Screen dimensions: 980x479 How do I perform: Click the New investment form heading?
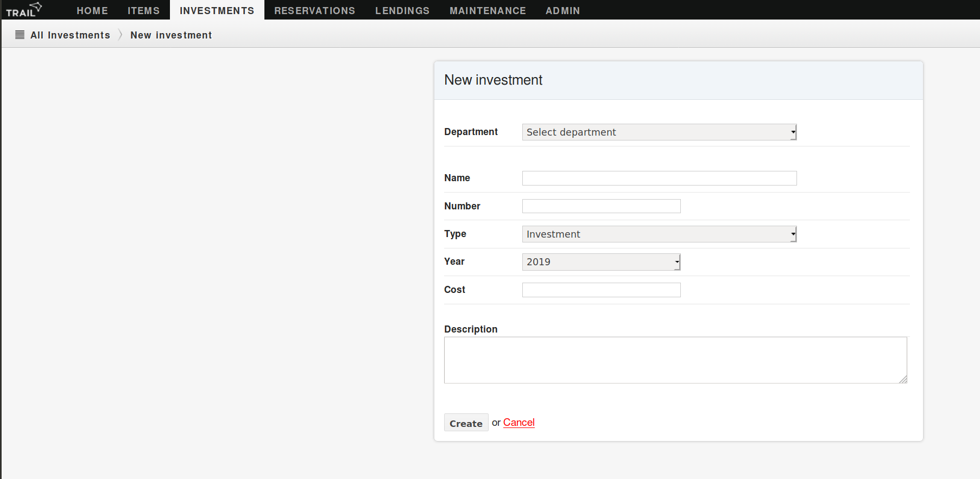click(x=493, y=80)
